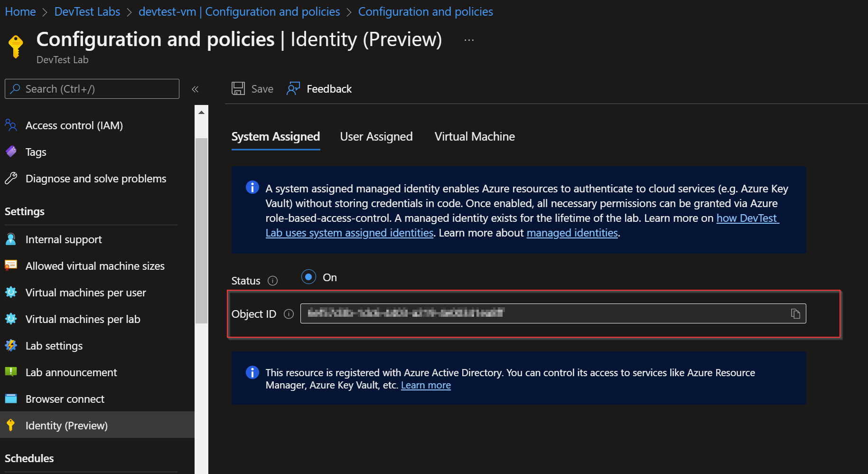Select the On status radio button
The image size is (868, 474).
[309, 277]
